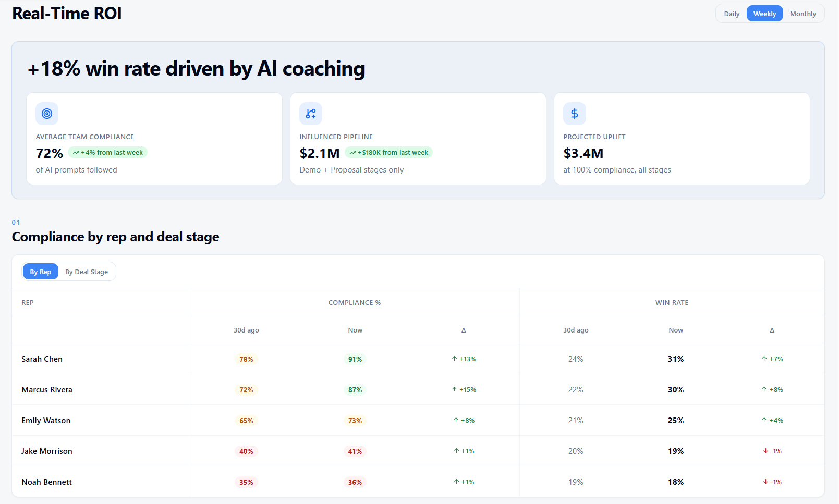Open Sarah Chen's row from the REP column
839x504 pixels.
point(42,359)
